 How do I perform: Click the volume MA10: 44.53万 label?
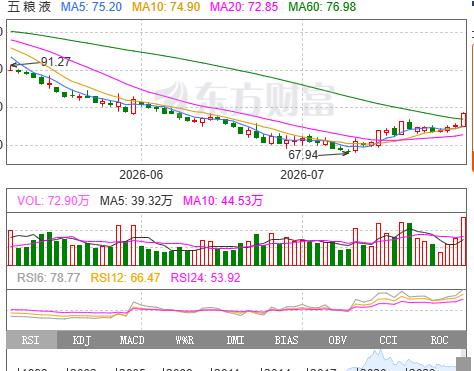coord(223,201)
